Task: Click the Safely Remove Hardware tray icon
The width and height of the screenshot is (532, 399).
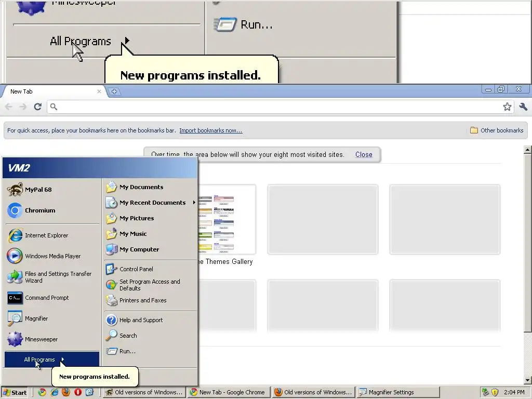Action: [486, 392]
